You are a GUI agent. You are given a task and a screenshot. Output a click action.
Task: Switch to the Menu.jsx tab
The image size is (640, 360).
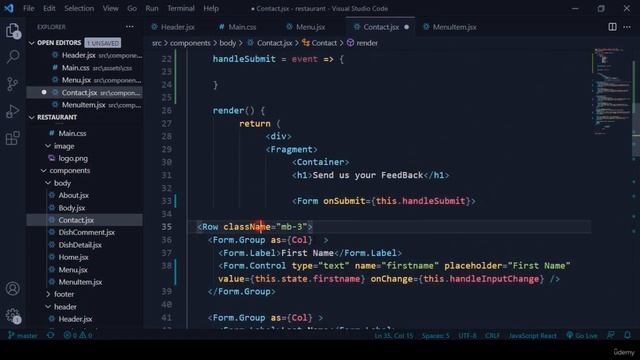tap(310, 27)
